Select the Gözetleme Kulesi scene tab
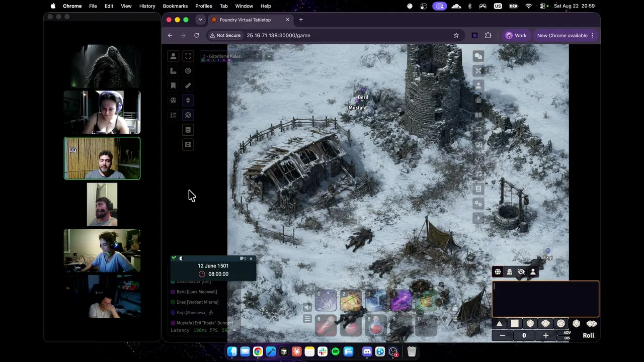Viewport: 644px width, 362px height. pyautogui.click(x=230, y=56)
